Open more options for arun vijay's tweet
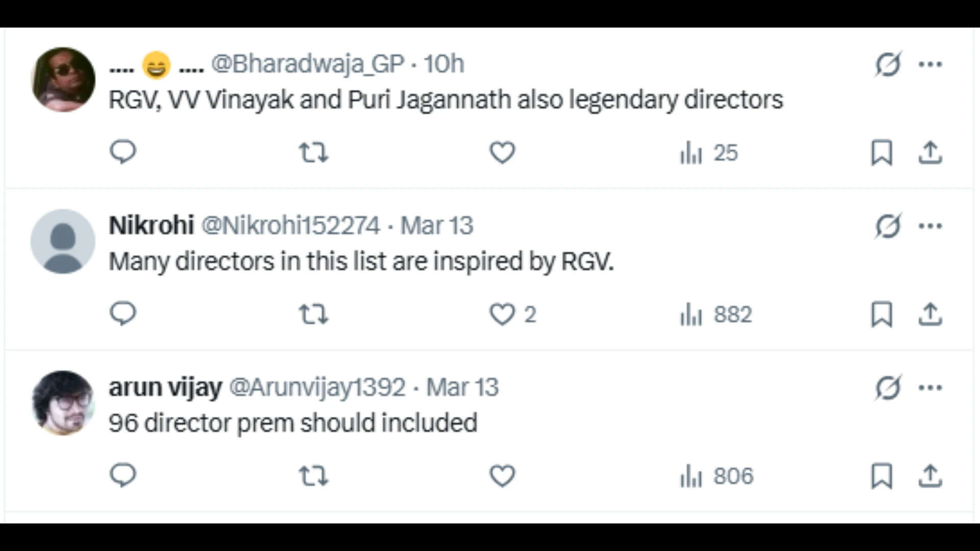The height and width of the screenshot is (551, 980). pyautogui.click(x=930, y=388)
